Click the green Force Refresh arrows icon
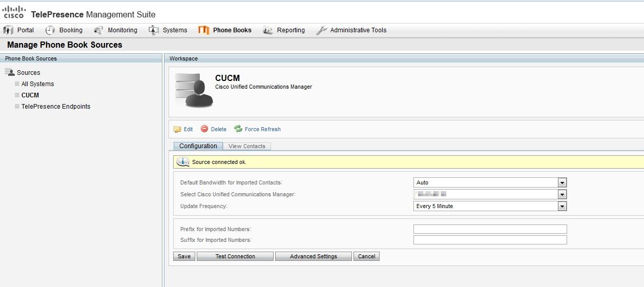 (x=238, y=129)
